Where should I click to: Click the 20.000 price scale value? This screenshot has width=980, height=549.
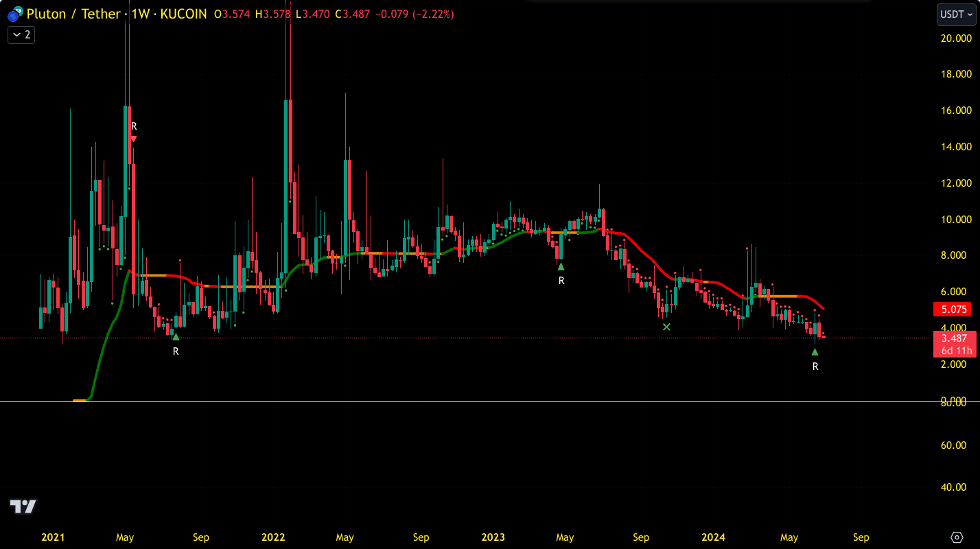tap(956, 38)
